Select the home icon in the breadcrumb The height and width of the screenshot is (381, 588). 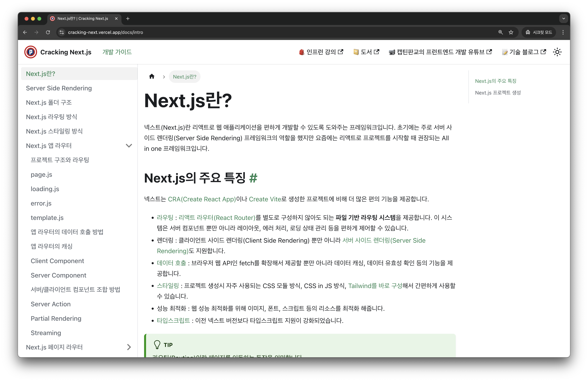click(x=152, y=76)
